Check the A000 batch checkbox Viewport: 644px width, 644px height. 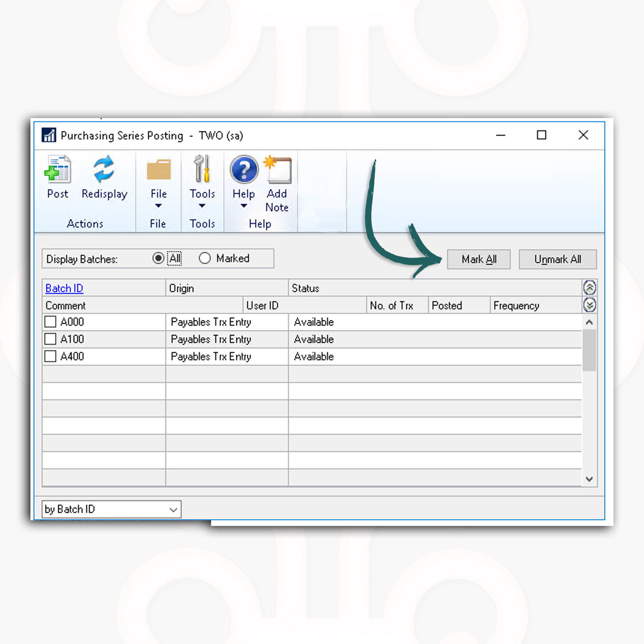pos(50,322)
